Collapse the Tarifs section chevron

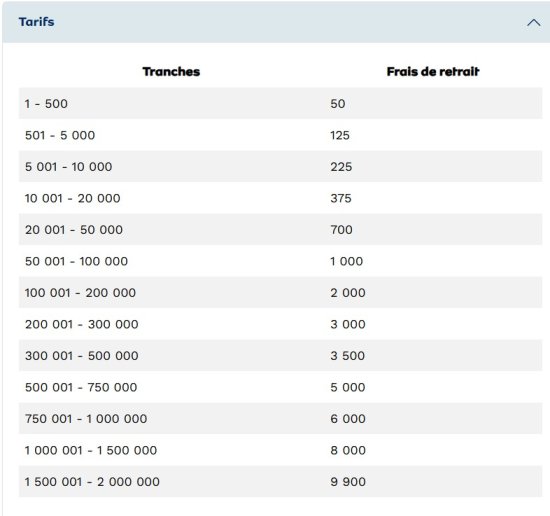pos(533,23)
